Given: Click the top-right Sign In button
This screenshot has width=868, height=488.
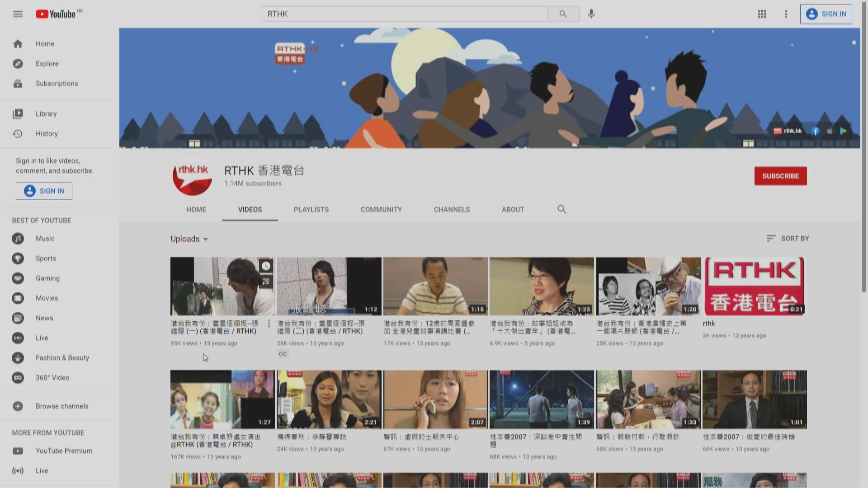Looking at the screenshot, I should point(826,14).
